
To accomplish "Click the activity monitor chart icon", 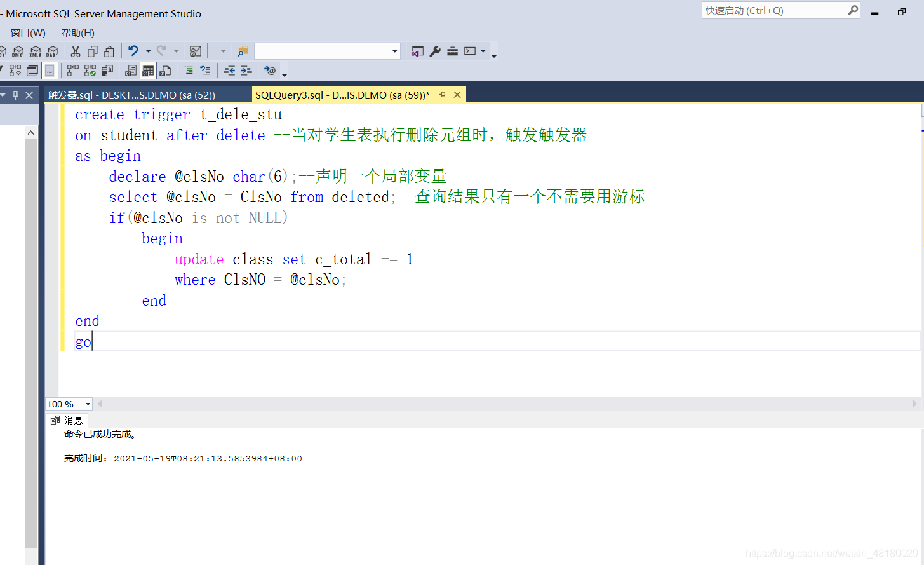I will [196, 51].
